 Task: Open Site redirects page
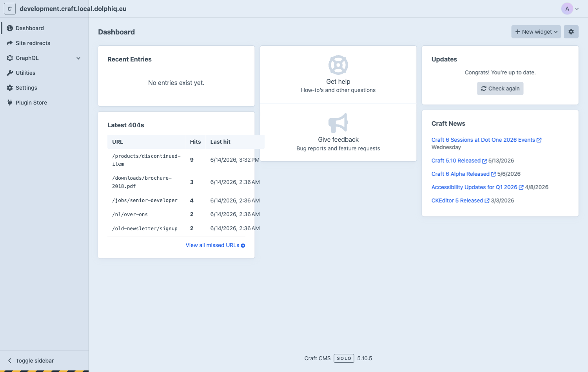[33, 43]
